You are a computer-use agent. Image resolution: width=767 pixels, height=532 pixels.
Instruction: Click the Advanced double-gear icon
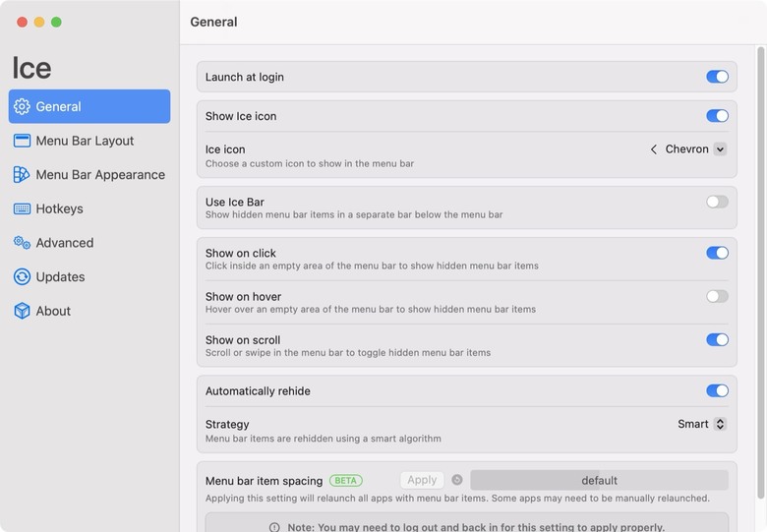[x=22, y=243]
